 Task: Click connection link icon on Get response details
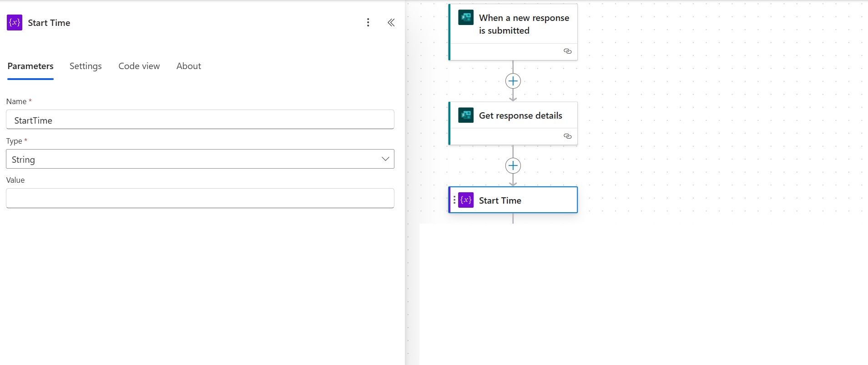567,136
